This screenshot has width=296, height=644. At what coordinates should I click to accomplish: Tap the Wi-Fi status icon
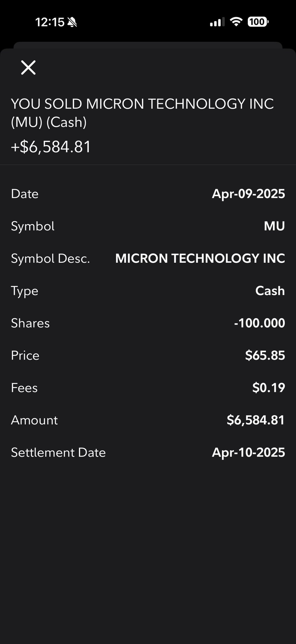(236, 21)
